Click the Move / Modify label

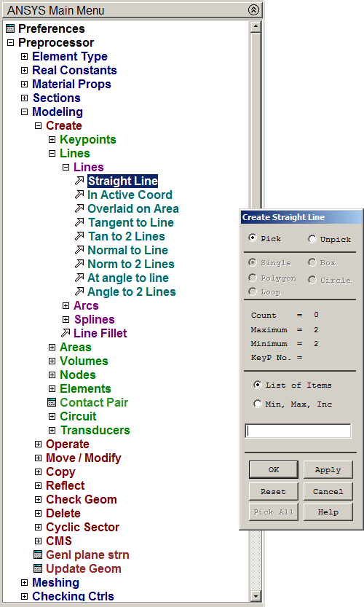point(84,458)
